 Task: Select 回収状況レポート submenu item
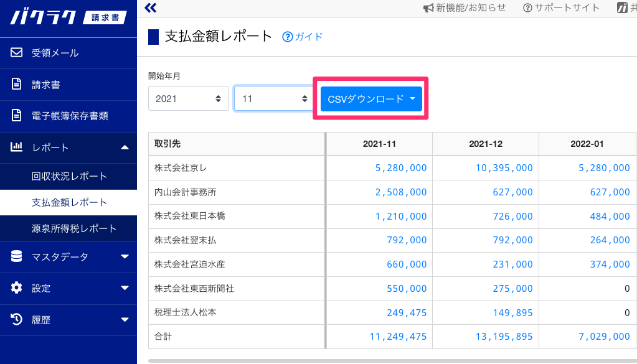click(x=68, y=177)
